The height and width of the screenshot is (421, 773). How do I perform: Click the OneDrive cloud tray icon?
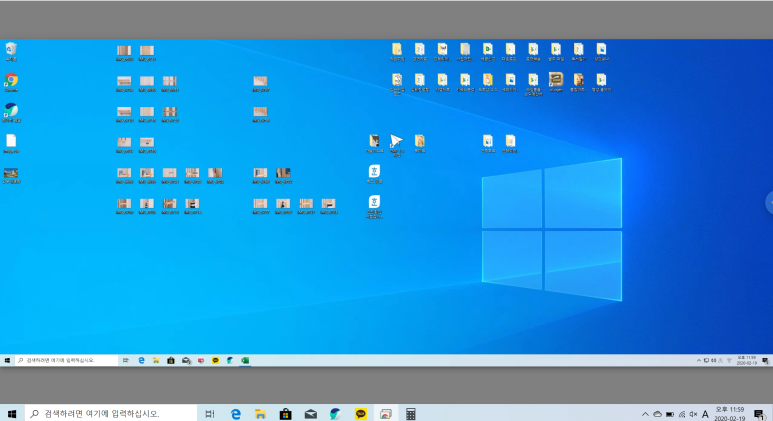tap(657, 414)
